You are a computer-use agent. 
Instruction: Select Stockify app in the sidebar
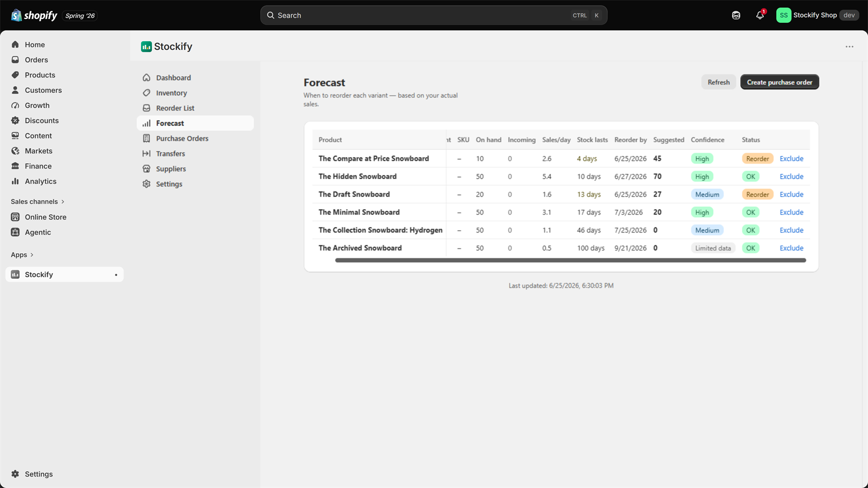click(x=65, y=274)
